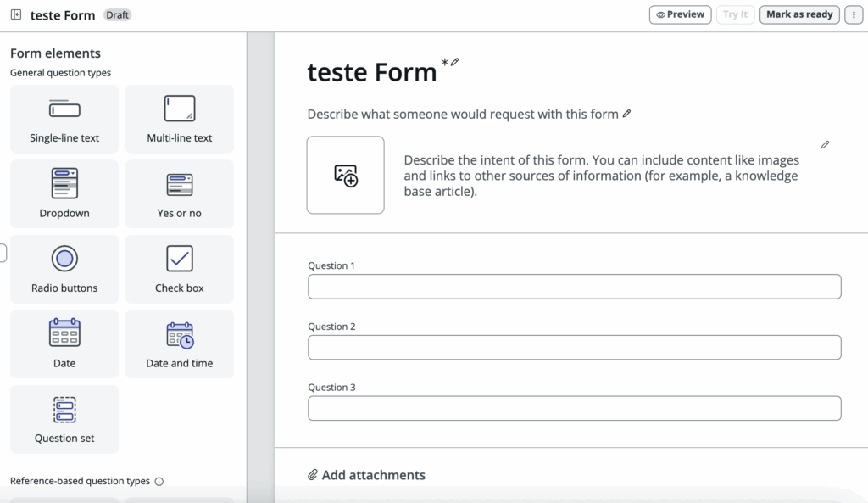Edit the form intent description pencil
This screenshot has height=503, width=868.
825,145
